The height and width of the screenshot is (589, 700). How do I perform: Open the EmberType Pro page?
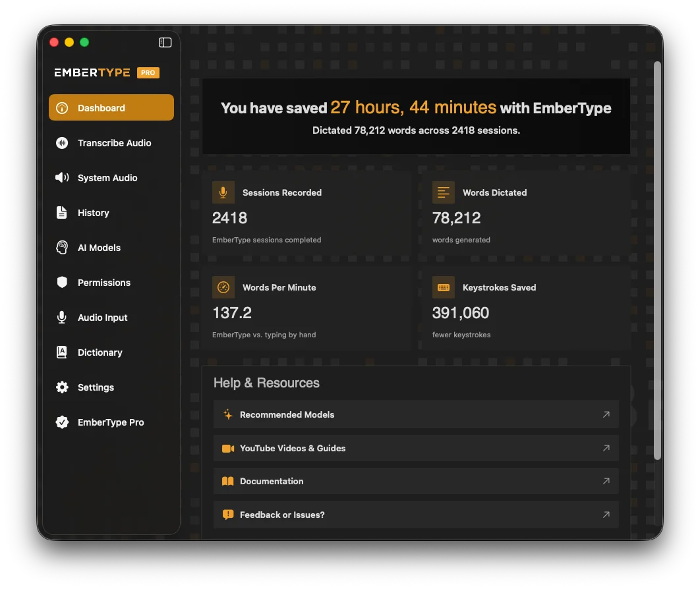[x=111, y=422]
